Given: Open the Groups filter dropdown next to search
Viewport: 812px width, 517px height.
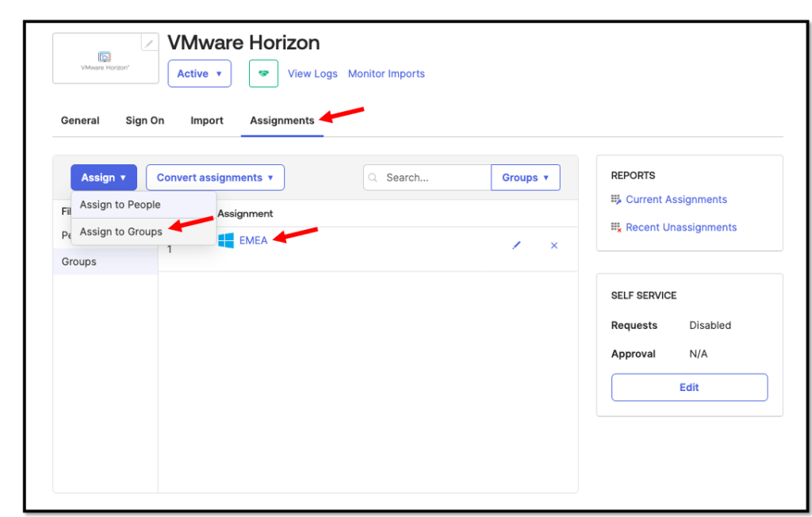Looking at the screenshot, I should pyautogui.click(x=525, y=178).
